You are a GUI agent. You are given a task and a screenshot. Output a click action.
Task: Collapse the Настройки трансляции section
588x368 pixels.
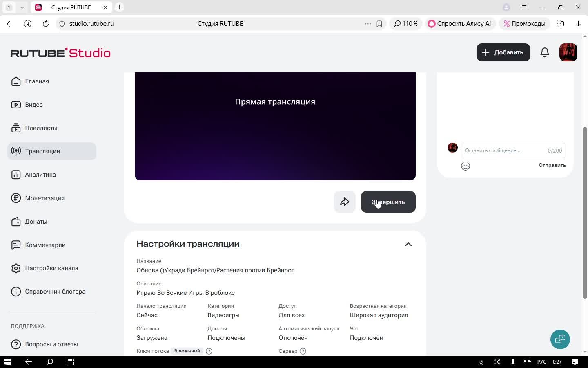pyautogui.click(x=408, y=244)
